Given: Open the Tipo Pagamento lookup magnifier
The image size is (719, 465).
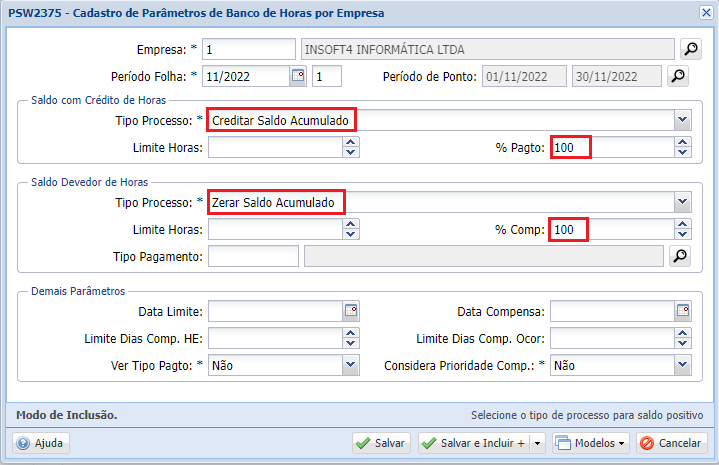Looking at the screenshot, I should pos(680,256).
